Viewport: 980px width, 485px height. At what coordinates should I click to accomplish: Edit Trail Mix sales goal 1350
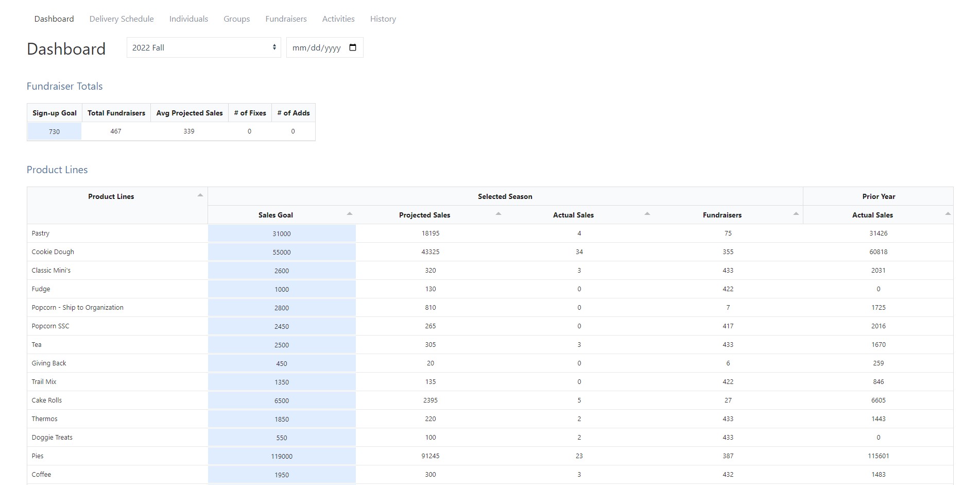pos(282,382)
